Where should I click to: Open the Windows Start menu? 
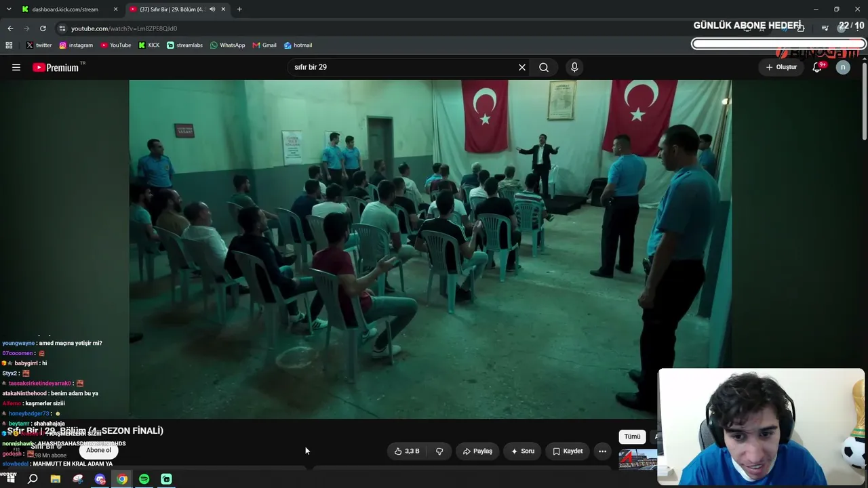(x=10, y=479)
